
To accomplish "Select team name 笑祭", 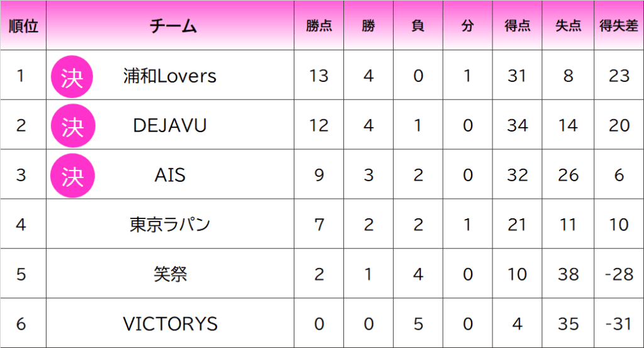I will (x=170, y=274).
